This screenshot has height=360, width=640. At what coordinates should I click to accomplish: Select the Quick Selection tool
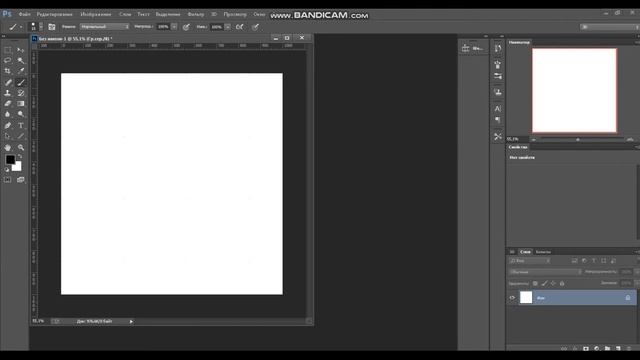(x=20, y=60)
